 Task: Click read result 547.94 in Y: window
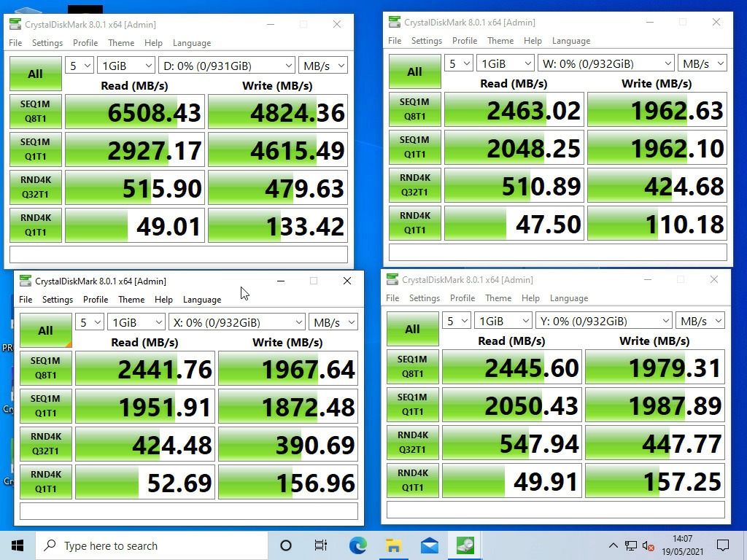coord(512,443)
